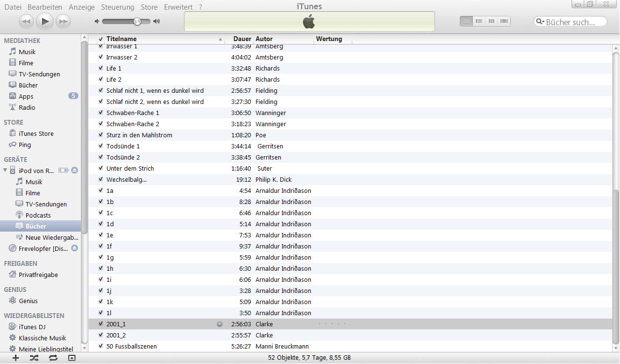Eject the iPod von R... device
620x364 pixels.
(x=75, y=171)
